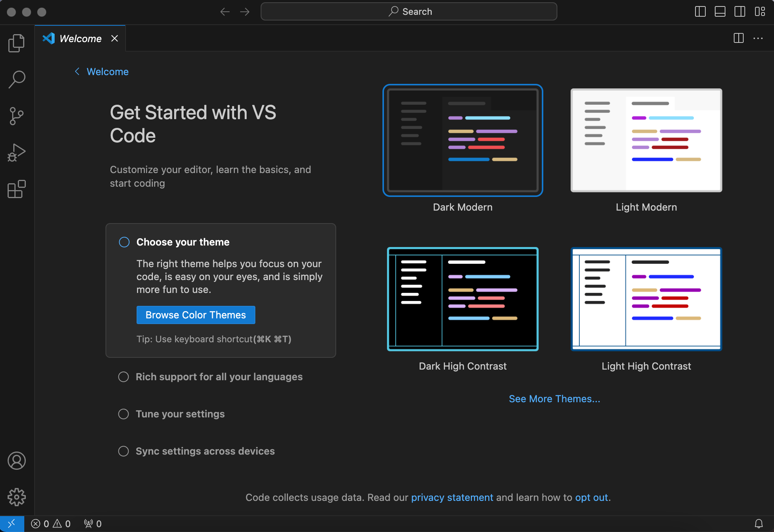
Task: Expand 'Tune your settings' step
Action: [180, 414]
